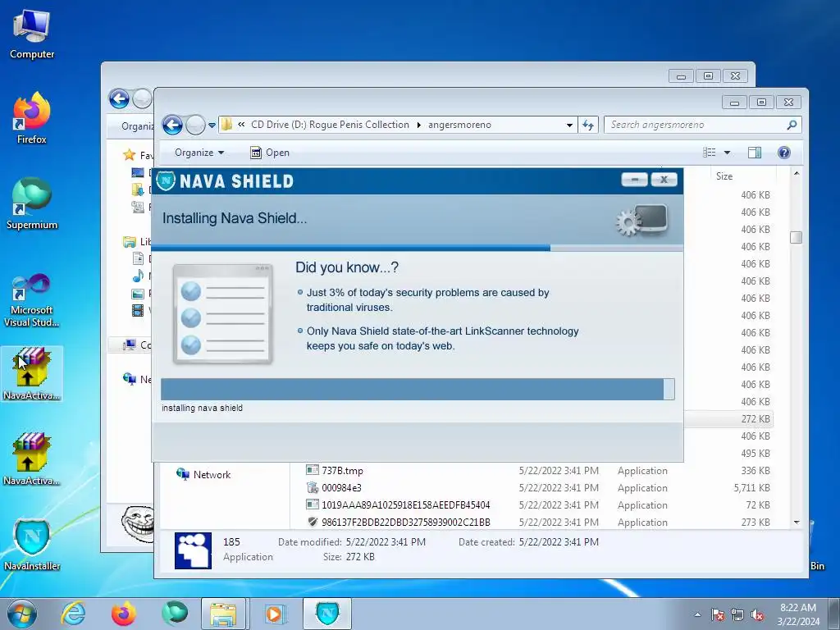Click the Windows Start button
Image resolution: width=840 pixels, height=630 pixels.
[x=22, y=614]
